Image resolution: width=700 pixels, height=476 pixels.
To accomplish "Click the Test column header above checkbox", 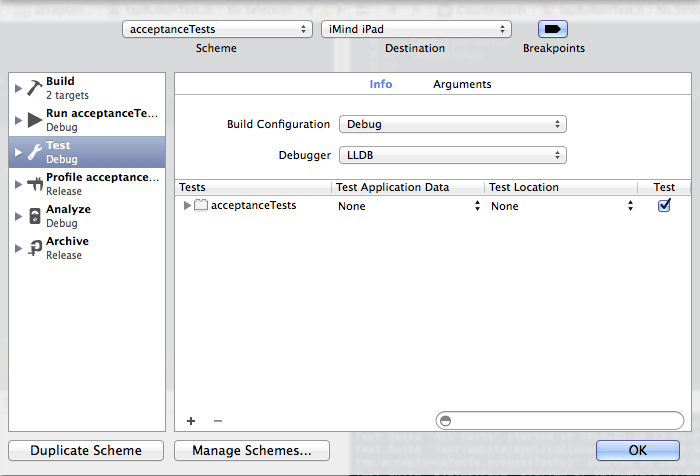I will (x=664, y=187).
